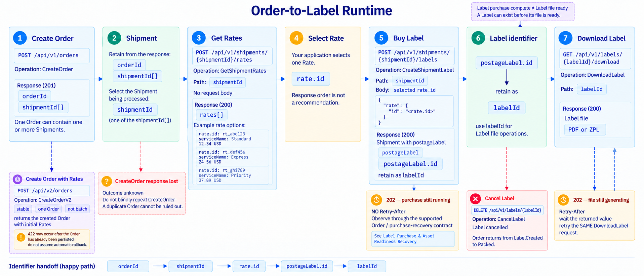Select the green number 2 badge beside Shipment
This screenshot has height=276, width=644.
point(114,38)
